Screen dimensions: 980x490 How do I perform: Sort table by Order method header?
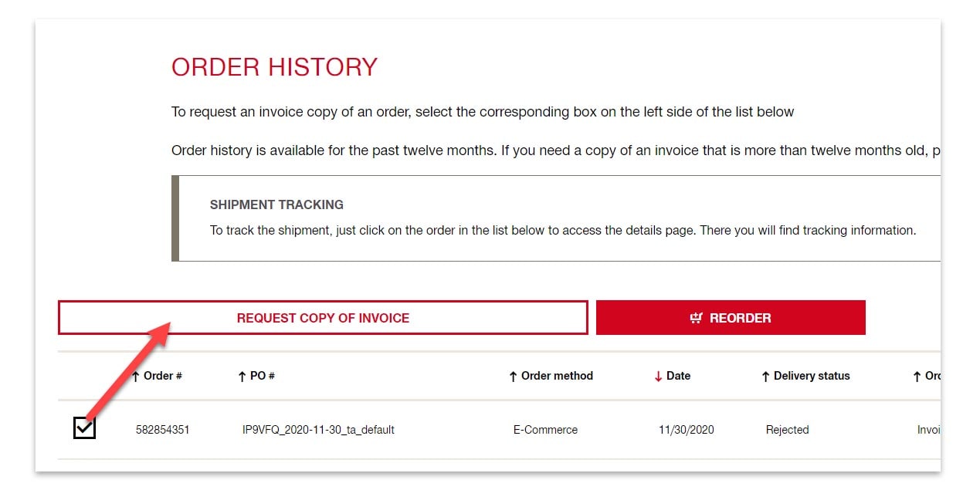pos(557,376)
